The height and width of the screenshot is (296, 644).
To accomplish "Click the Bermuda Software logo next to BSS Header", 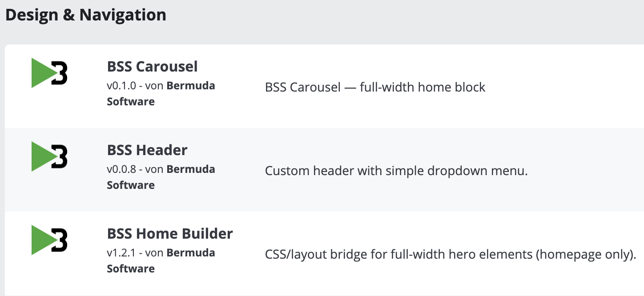I will (49, 156).
